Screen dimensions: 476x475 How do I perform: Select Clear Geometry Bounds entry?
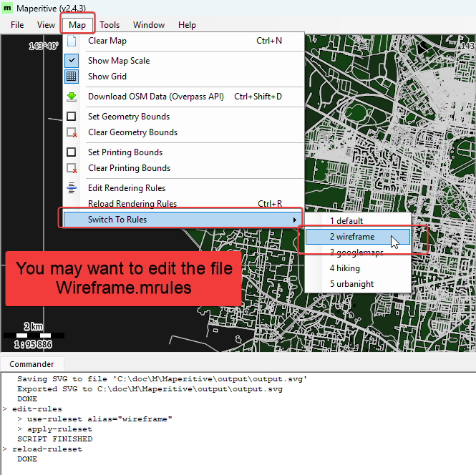tap(183, 132)
